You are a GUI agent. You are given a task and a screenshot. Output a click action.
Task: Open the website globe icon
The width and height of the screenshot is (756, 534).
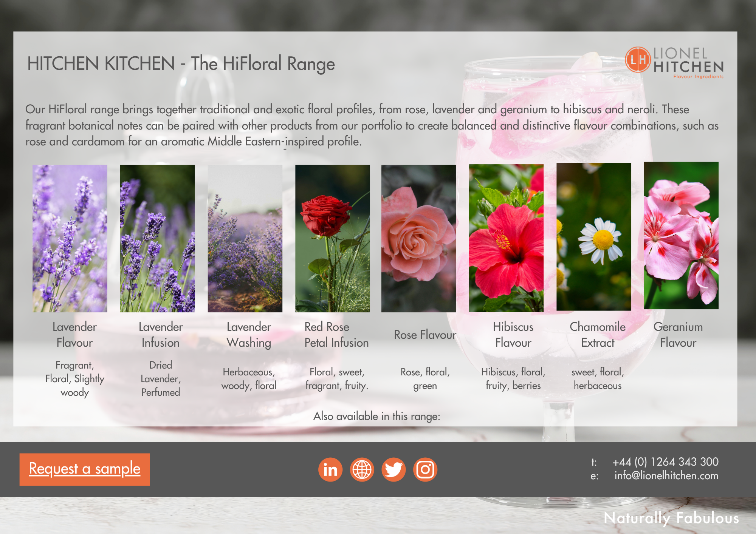pos(362,470)
